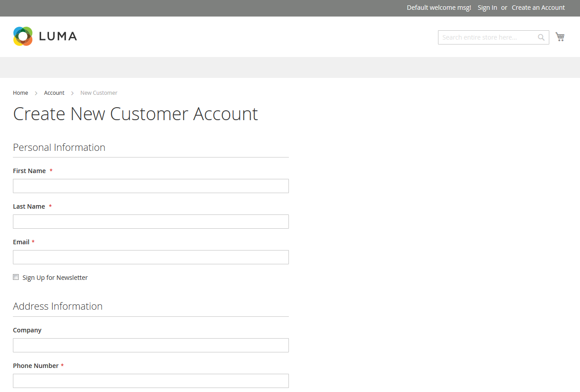Click the Luma logo
The height and width of the screenshot is (392, 580).
[45, 36]
